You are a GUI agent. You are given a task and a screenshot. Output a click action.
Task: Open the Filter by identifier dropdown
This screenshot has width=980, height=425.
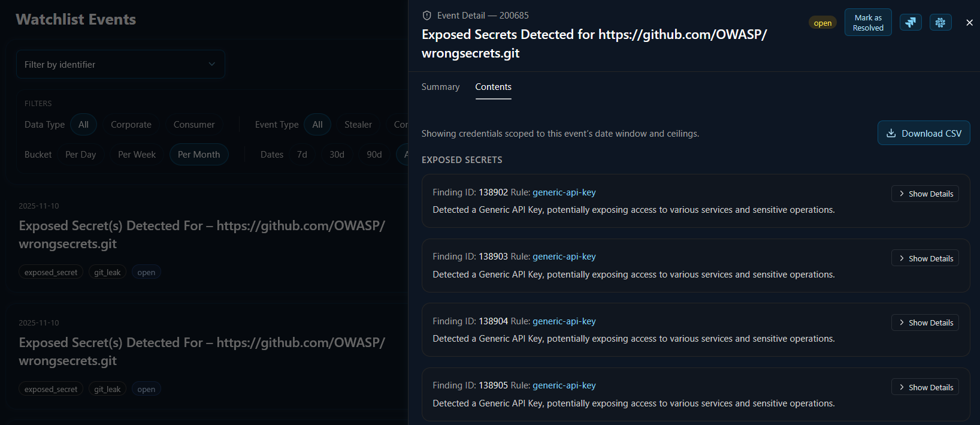(x=120, y=64)
